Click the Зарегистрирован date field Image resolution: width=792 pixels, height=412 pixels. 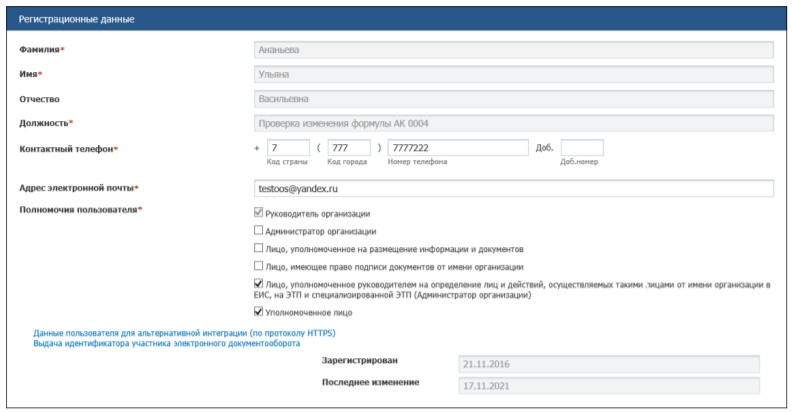[x=607, y=364]
